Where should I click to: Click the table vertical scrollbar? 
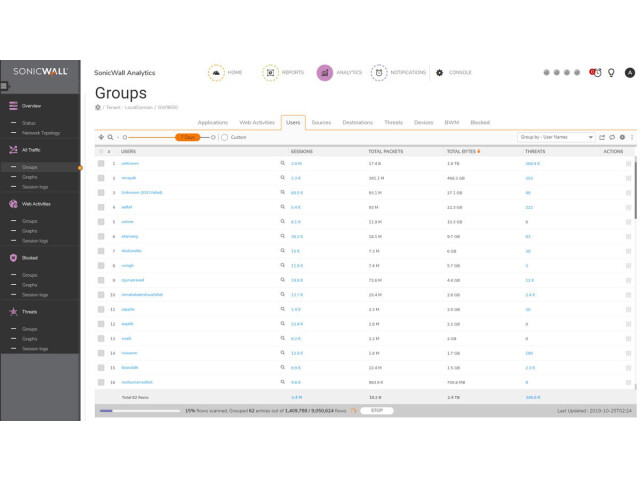coord(635,188)
